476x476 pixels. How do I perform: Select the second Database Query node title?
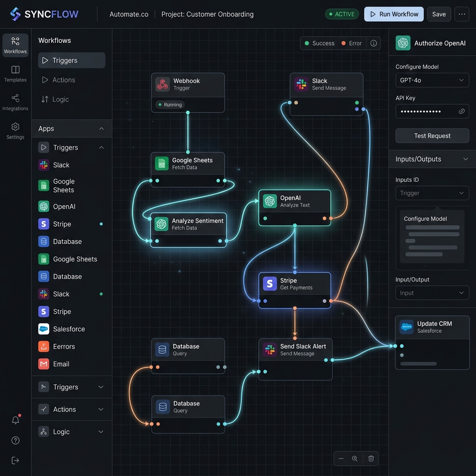[x=186, y=403]
